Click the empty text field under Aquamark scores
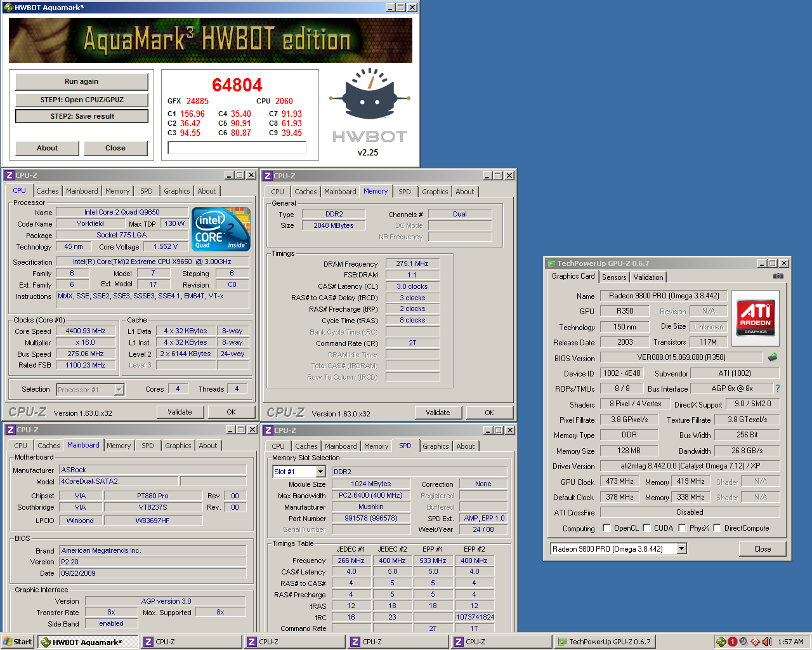Image resolution: width=812 pixels, height=650 pixels. [237, 148]
